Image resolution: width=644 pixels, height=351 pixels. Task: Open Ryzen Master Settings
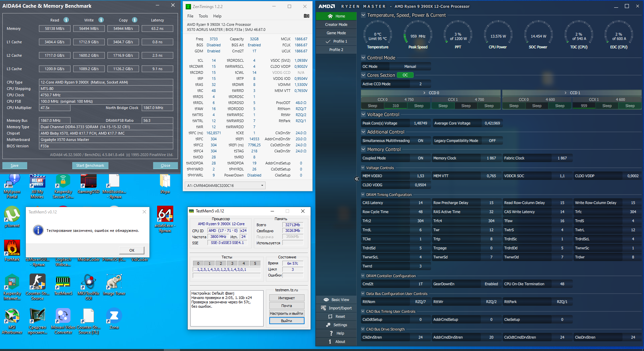tap(336, 325)
